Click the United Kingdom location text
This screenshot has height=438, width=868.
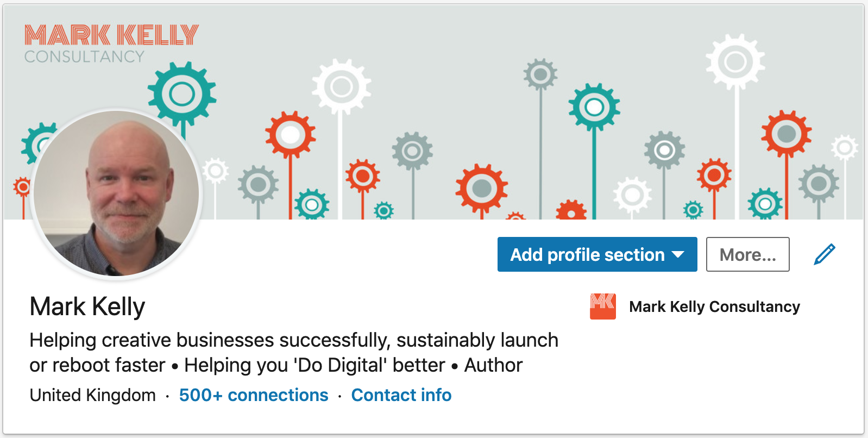[x=93, y=395]
